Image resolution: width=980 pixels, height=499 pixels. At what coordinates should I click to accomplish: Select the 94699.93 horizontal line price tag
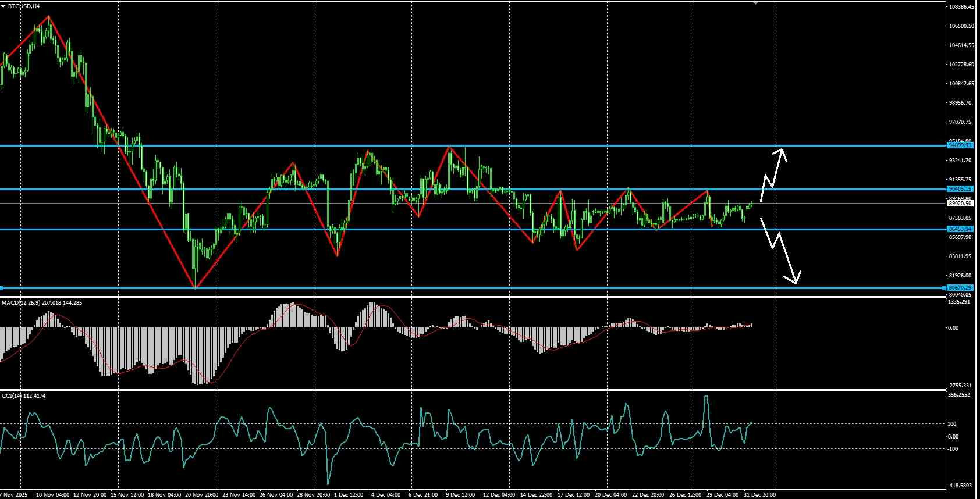[x=960, y=145]
